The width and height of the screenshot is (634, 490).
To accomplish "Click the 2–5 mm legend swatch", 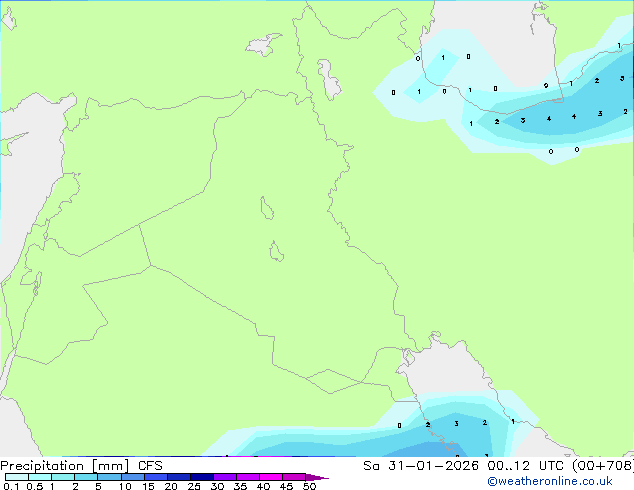I will pos(86,477).
